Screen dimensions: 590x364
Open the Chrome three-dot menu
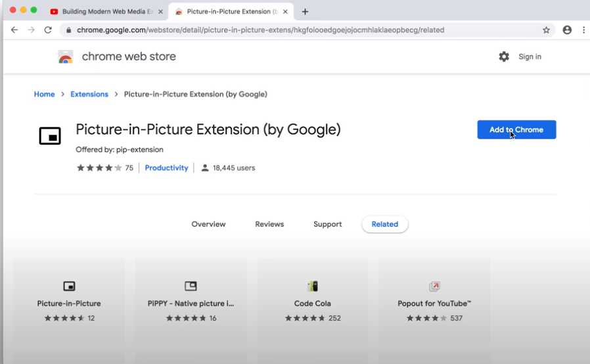click(583, 30)
